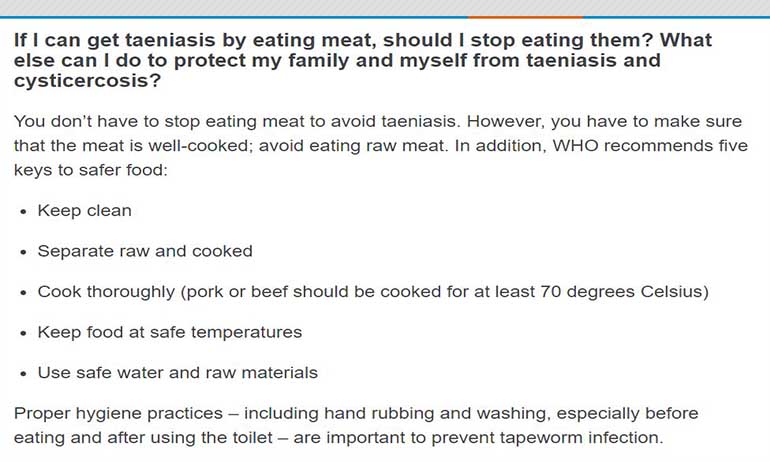Screen dimensions: 770x462
Task: Click the taeniasis question heading
Action: tap(362, 60)
